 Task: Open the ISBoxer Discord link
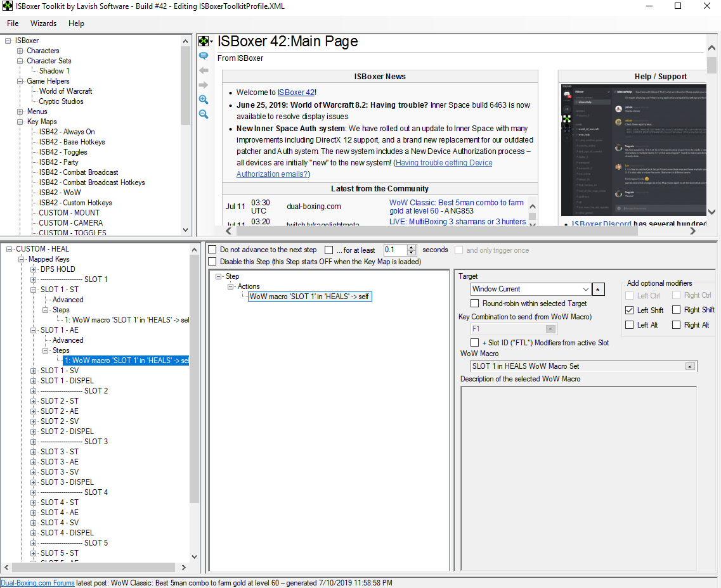pos(601,224)
